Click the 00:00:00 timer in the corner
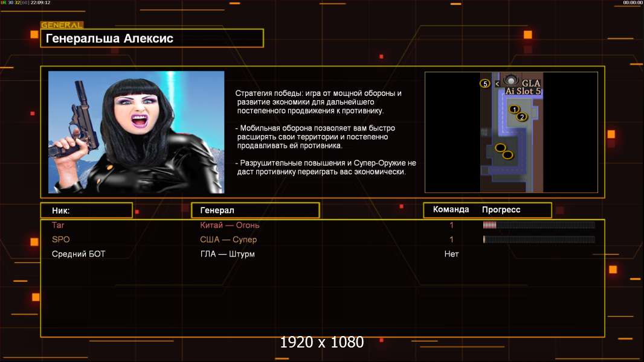 (633, 2)
